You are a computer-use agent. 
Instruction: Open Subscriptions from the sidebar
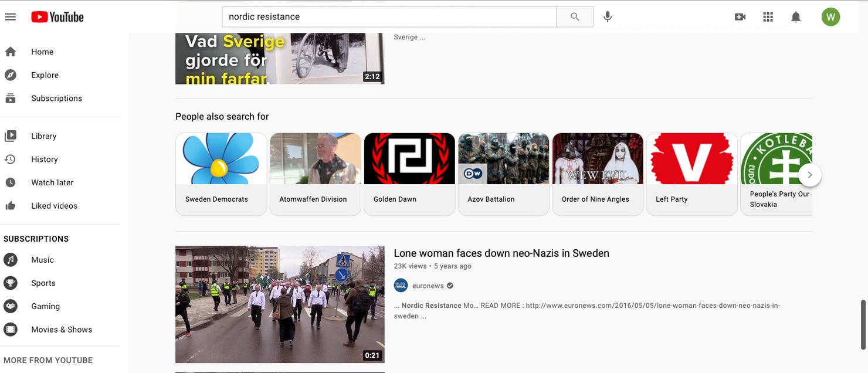click(x=57, y=99)
